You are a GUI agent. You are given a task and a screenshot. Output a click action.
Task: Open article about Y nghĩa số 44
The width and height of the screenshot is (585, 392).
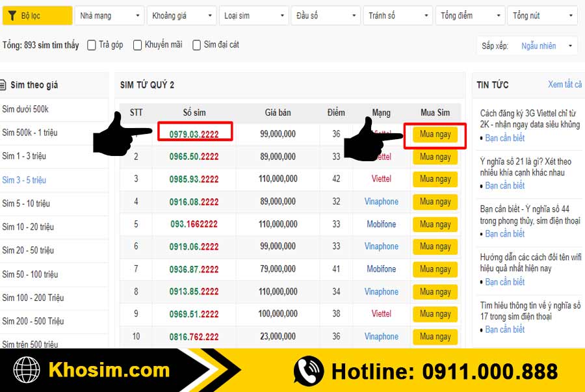(x=530, y=215)
